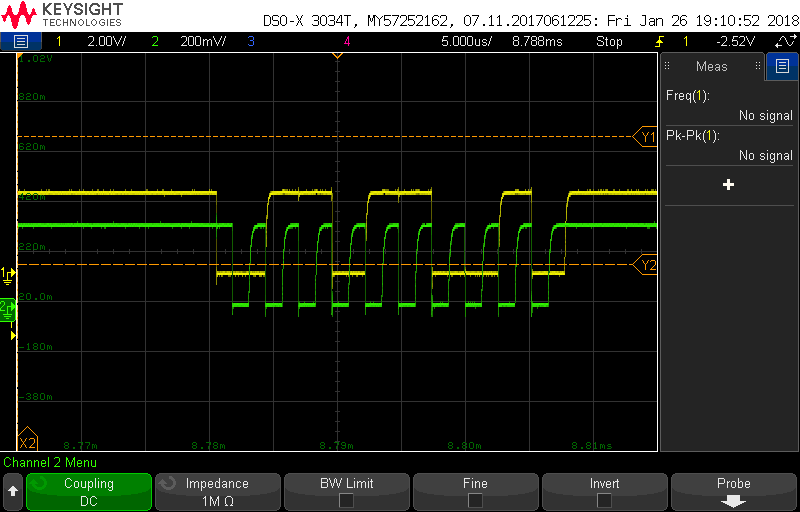Select channel 1 ground reference marker

[9, 274]
